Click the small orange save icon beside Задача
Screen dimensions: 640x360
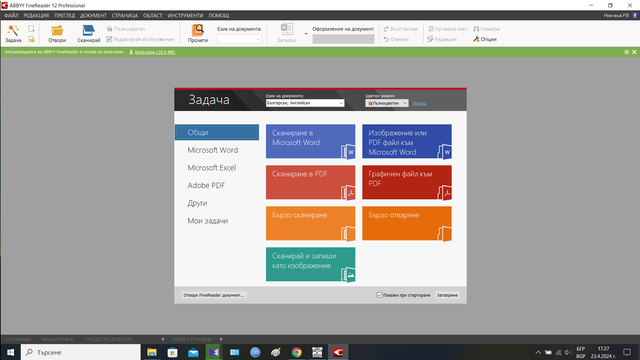pyautogui.click(x=31, y=39)
